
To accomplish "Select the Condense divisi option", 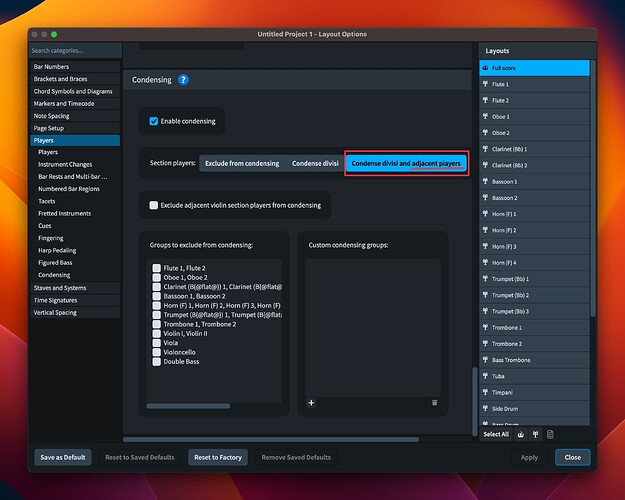I will coord(315,163).
